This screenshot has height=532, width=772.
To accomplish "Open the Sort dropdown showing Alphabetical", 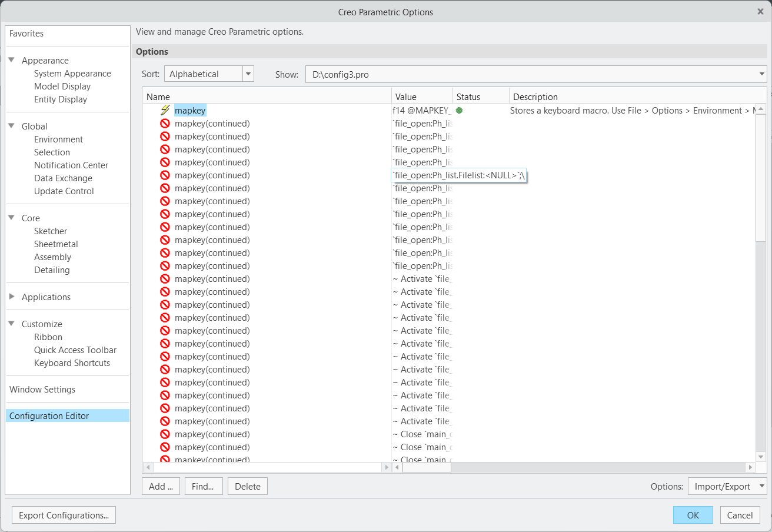I will coord(247,74).
